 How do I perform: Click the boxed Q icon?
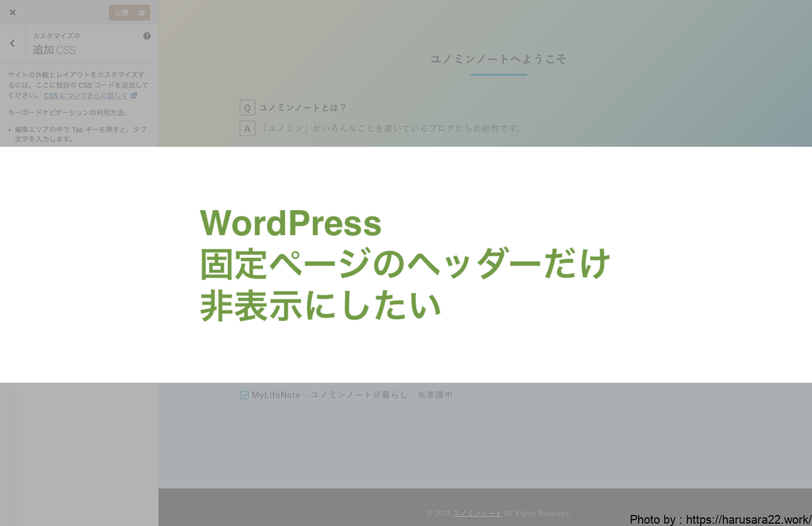point(247,108)
